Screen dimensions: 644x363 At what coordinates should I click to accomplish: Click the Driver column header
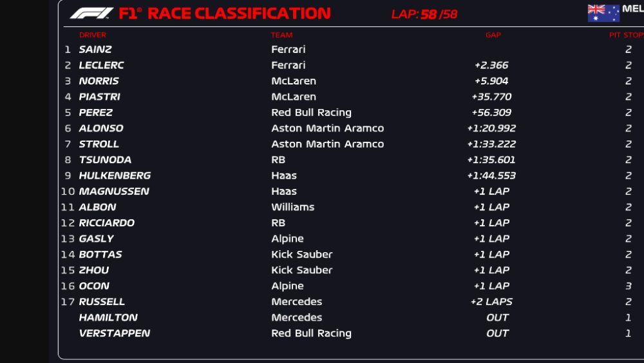[x=93, y=35]
